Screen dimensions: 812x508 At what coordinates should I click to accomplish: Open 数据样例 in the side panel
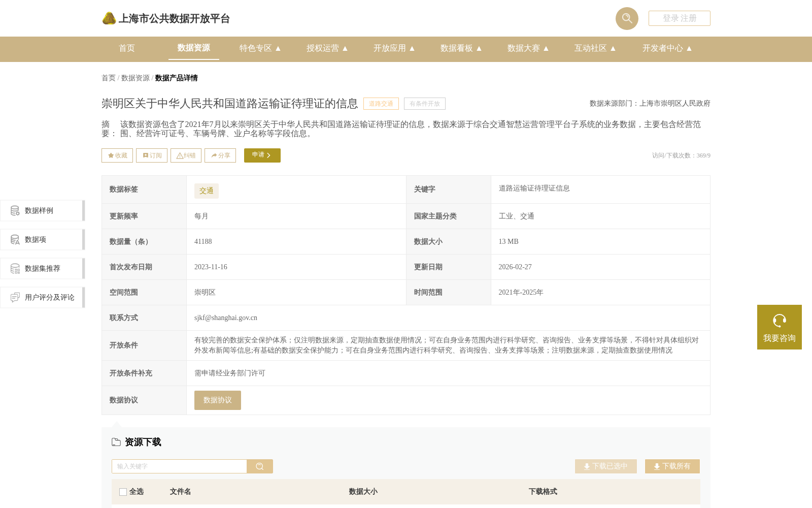tap(42, 210)
